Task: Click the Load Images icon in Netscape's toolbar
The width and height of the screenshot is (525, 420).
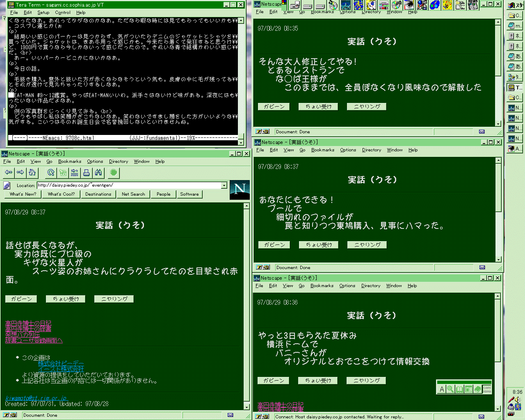Action: (63, 173)
